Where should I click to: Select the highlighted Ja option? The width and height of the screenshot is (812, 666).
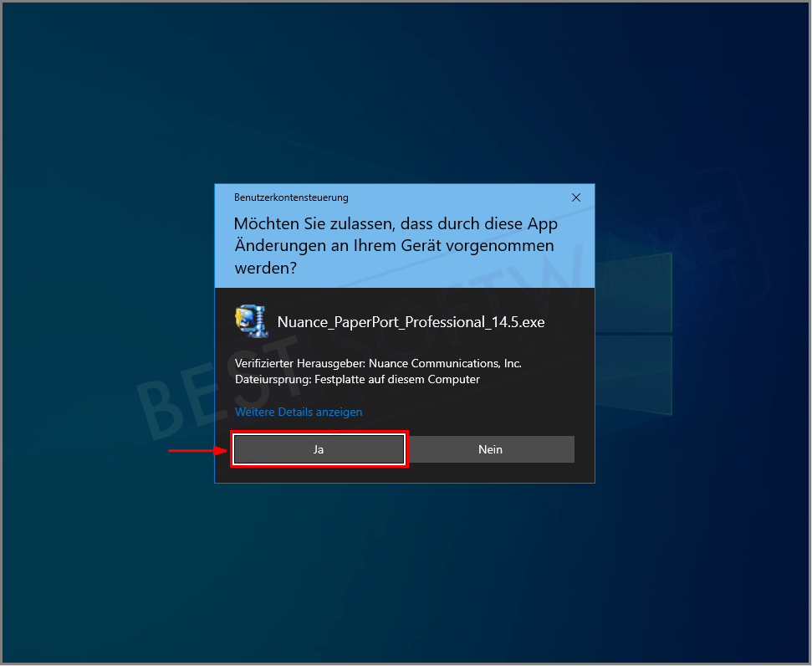point(319,449)
